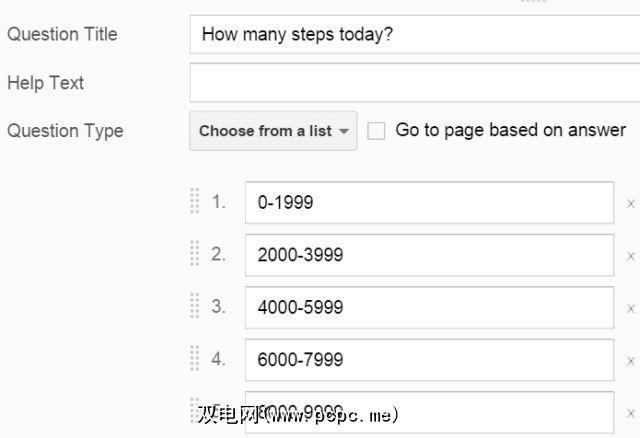Delete the 6000-7999 option using X
Image resolution: width=640 pixels, height=438 pixels.
tap(631, 360)
